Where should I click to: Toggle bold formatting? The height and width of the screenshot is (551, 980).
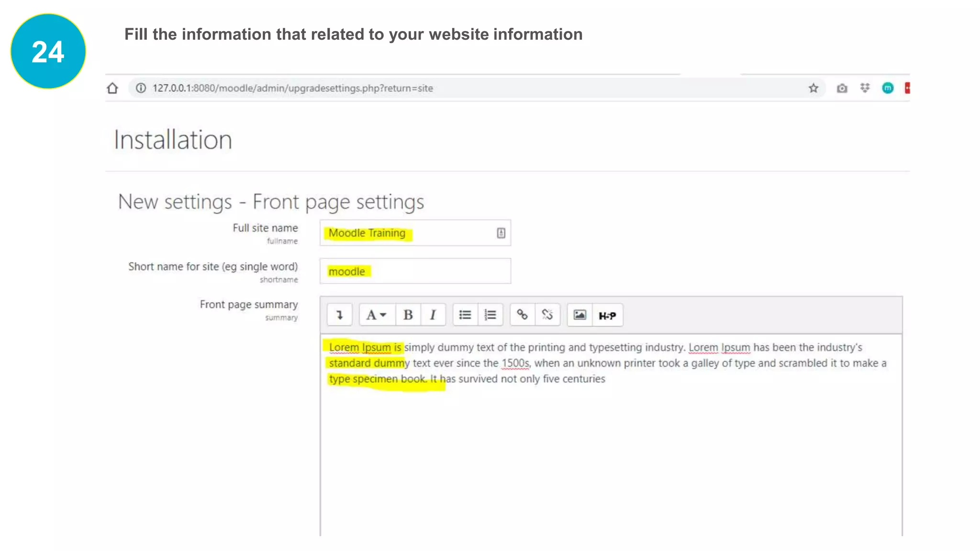(408, 315)
